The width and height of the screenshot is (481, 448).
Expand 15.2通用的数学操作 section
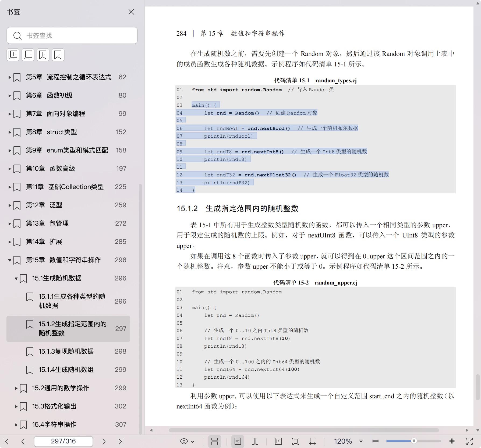(x=16, y=388)
